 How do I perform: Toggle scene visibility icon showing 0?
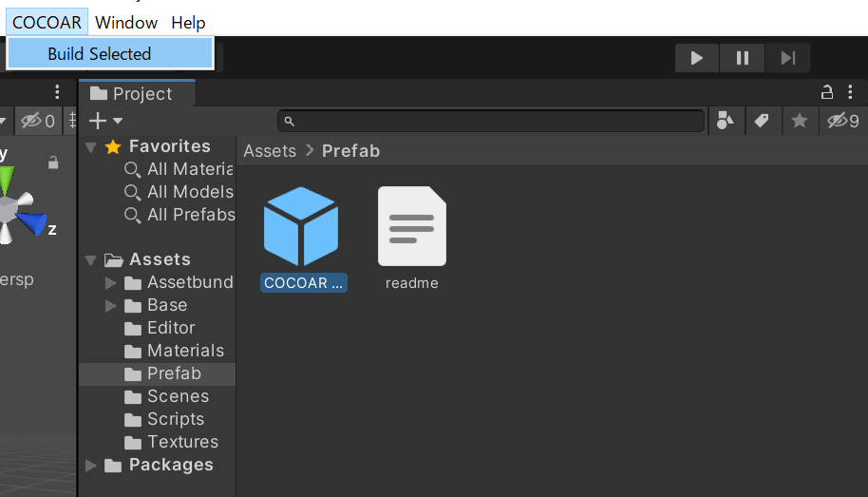click(38, 121)
